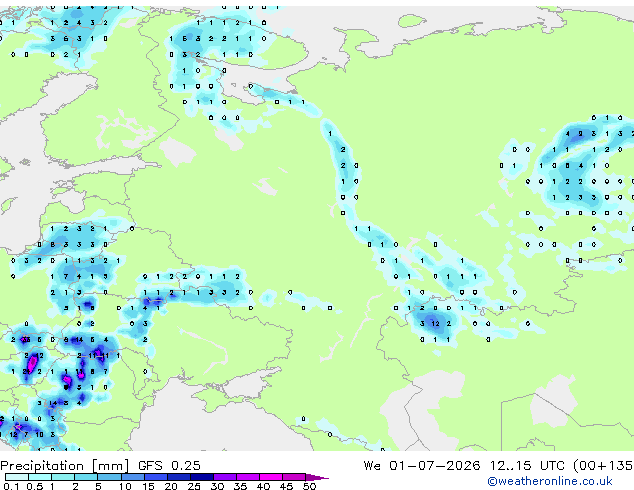Image resolution: width=634 pixels, height=490 pixels.
Task: Click the legend label '25'
Action: [194, 486]
